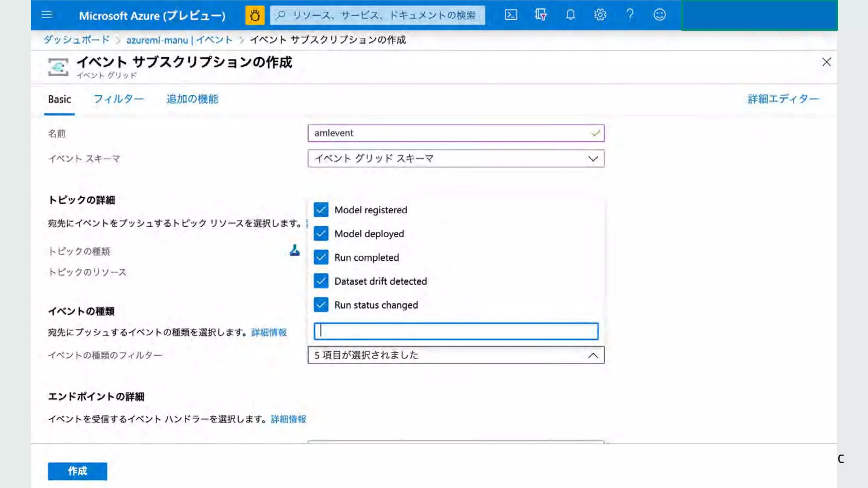Open the notifications bell
The width and height of the screenshot is (868, 488).
[x=570, y=15]
